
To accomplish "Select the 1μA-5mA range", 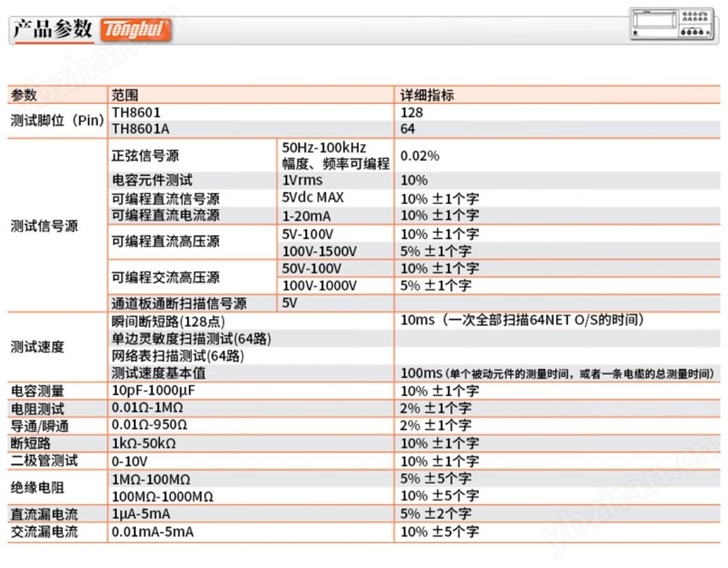I will 141,514.
